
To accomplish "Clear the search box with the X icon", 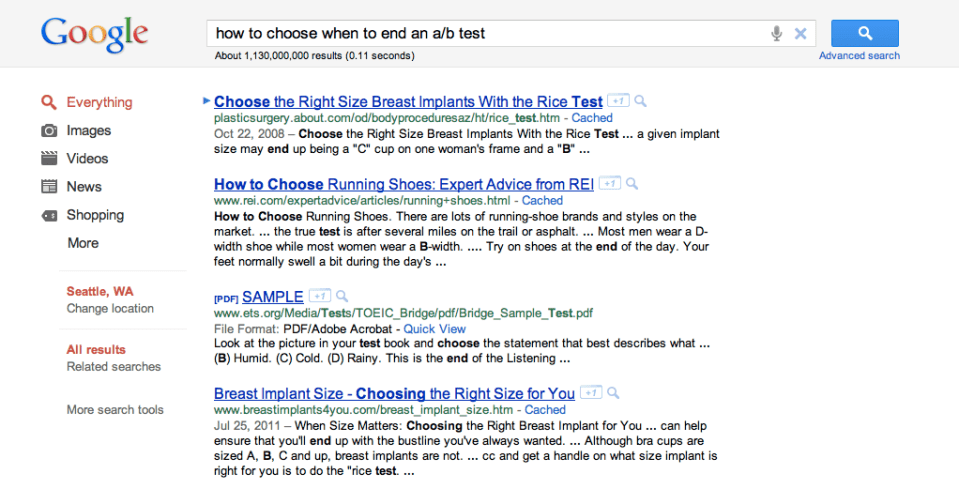I will (800, 34).
